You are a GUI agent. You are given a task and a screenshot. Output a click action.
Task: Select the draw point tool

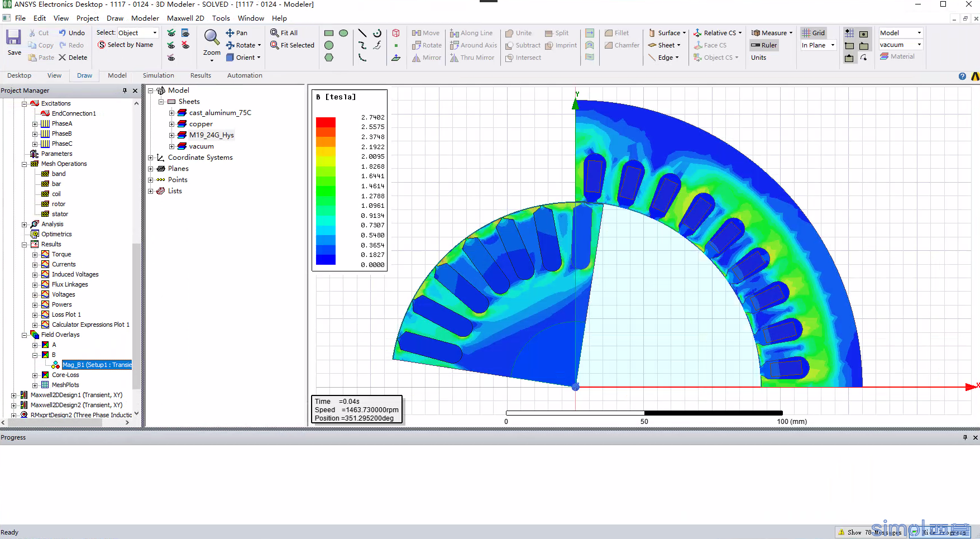click(x=396, y=45)
